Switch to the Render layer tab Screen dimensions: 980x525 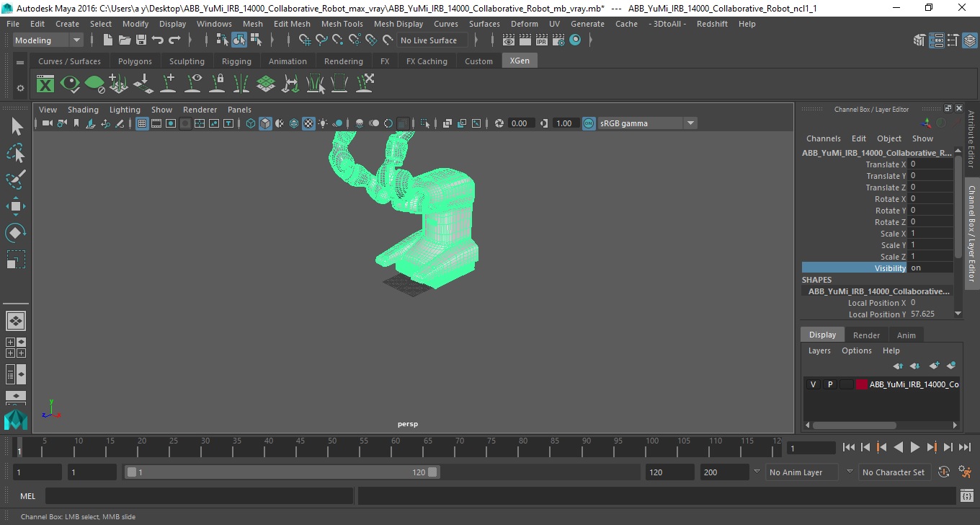[x=866, y=335]
